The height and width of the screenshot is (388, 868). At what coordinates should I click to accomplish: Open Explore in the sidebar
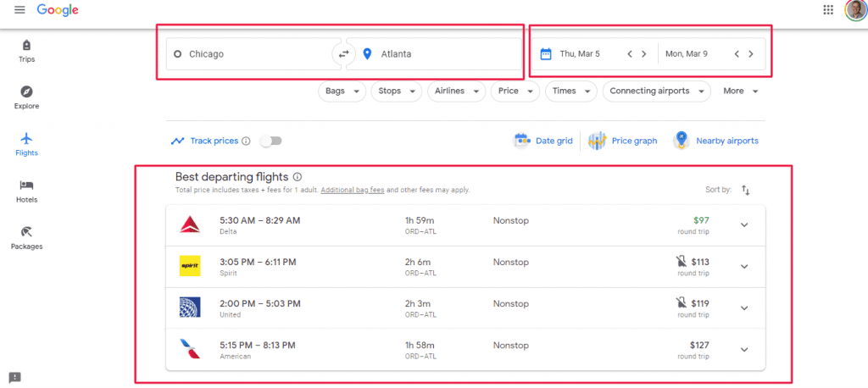click(26, 98)
